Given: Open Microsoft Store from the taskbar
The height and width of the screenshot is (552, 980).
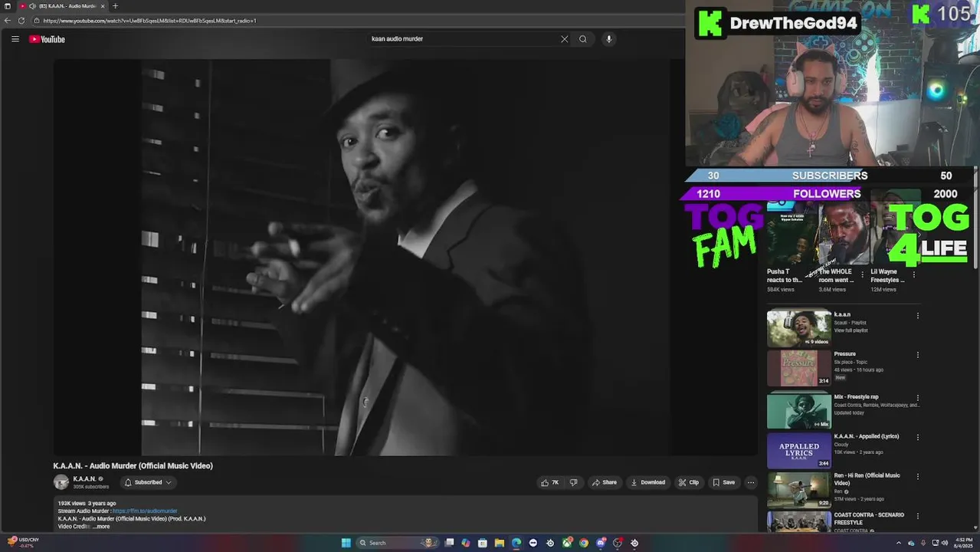Looking at the screenshot, I should click(482, 543).
